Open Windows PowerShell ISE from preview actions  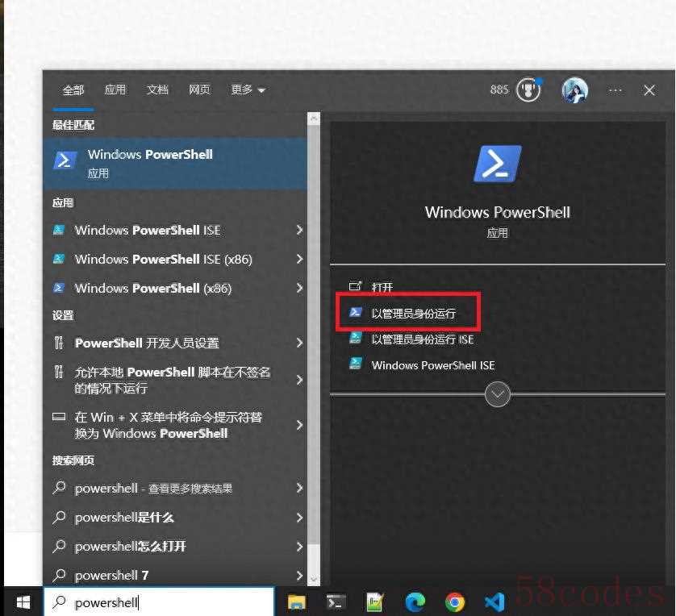coord(433,365)
